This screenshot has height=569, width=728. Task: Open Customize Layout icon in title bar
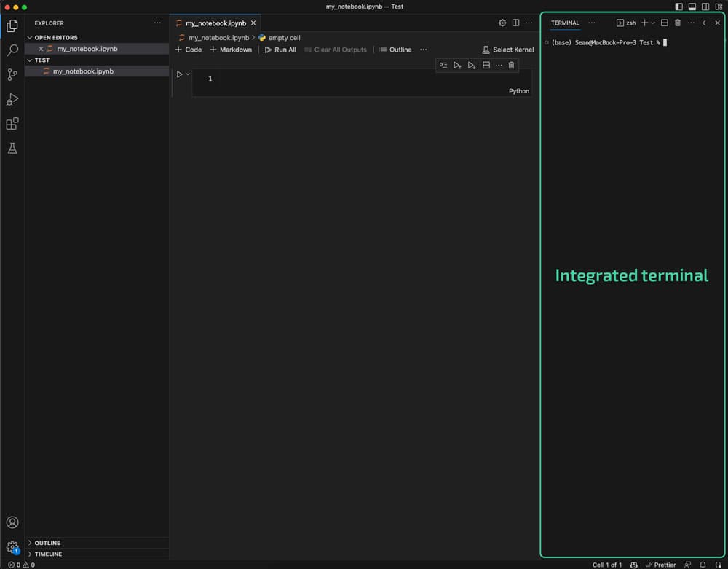(719, 7)
